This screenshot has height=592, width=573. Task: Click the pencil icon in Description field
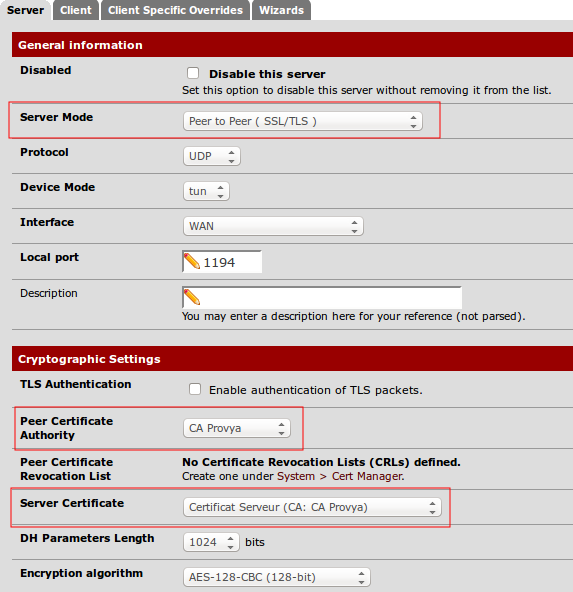click(191, 297)
